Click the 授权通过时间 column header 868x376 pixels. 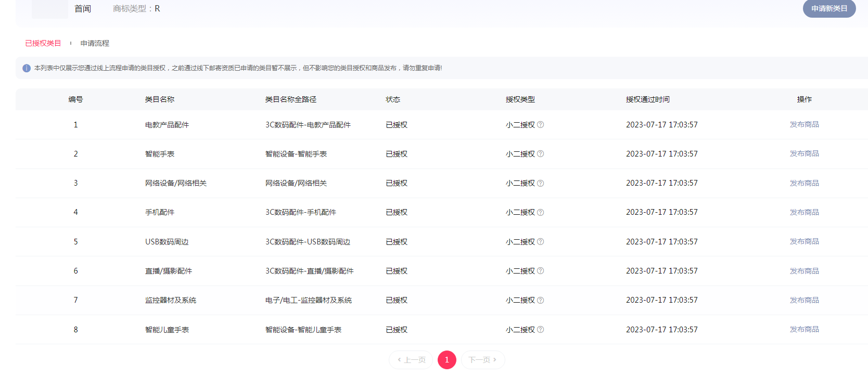click(x=648, y=99)
